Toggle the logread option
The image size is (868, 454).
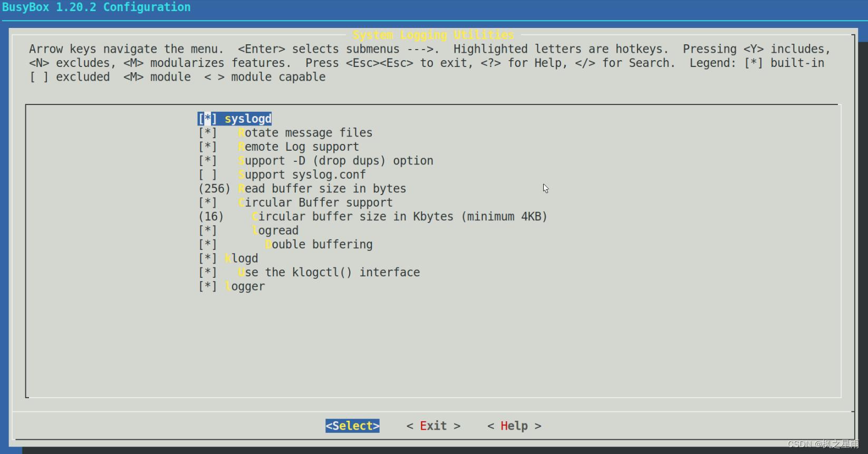[x=208, y=231]
